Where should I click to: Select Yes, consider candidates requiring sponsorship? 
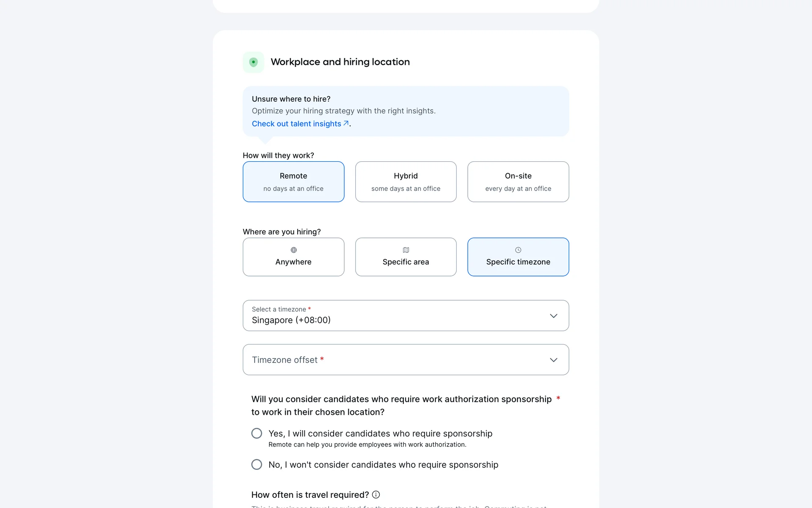(257, 433)
